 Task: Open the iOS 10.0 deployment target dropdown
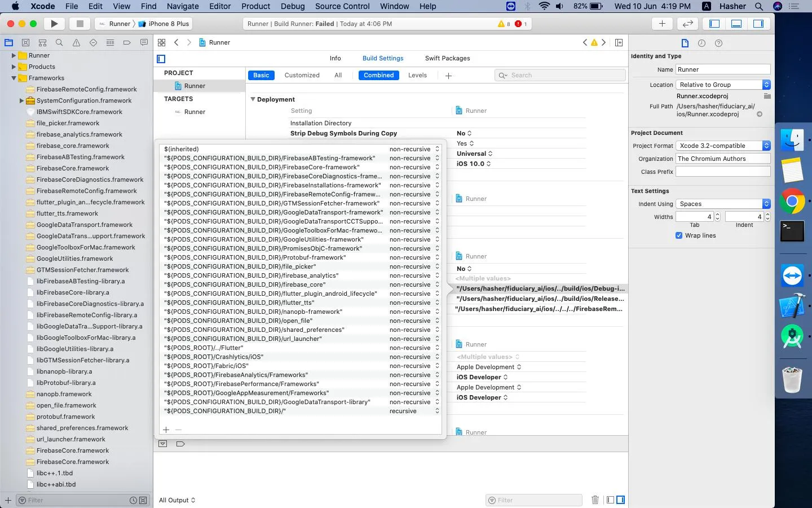[x=474, y=164]
